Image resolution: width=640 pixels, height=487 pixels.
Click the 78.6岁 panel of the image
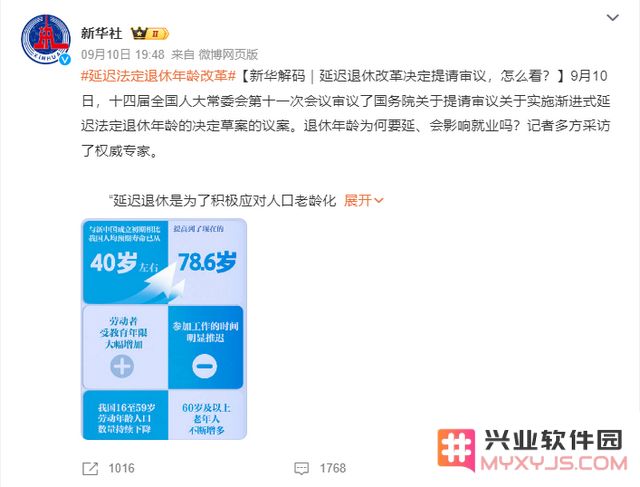[207, 261]
